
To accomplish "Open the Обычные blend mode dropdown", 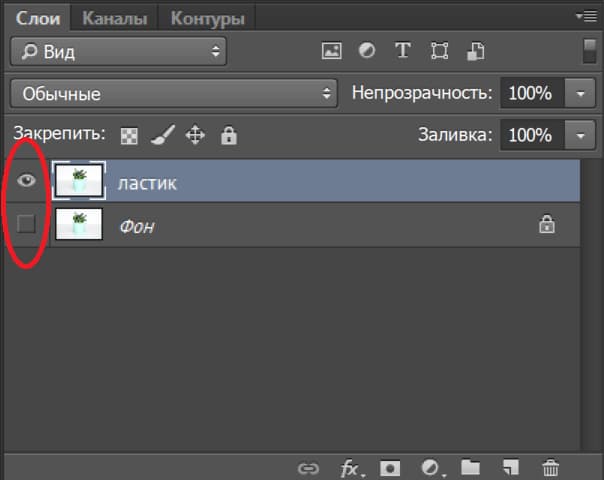I will click(x=174, y=94).
